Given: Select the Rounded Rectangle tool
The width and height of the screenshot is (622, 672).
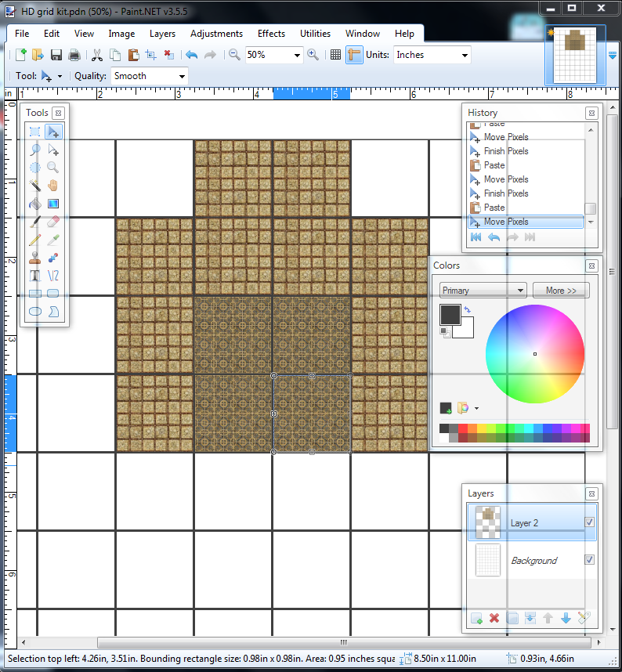Looking at the screenshot, I should tap(53, 294).
